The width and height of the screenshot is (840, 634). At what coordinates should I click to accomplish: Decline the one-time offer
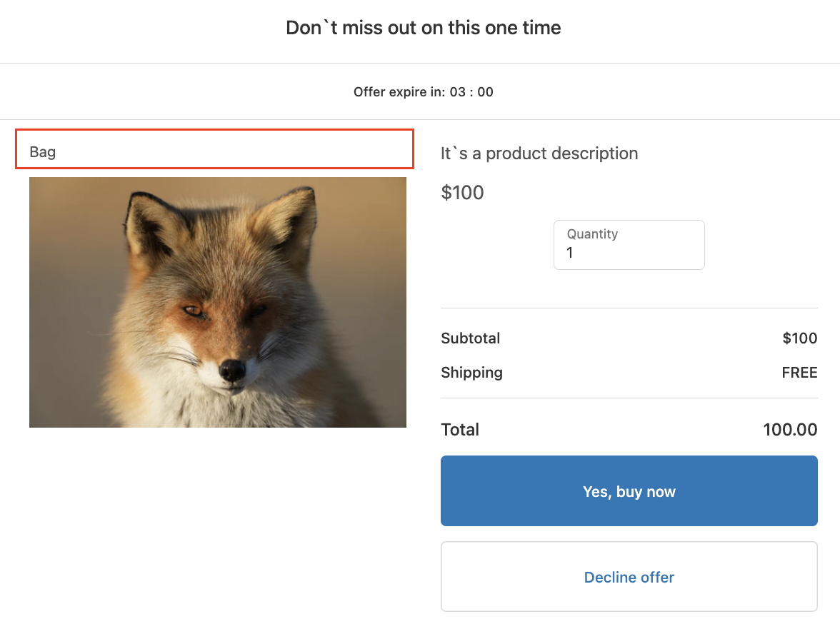[629, 577]
